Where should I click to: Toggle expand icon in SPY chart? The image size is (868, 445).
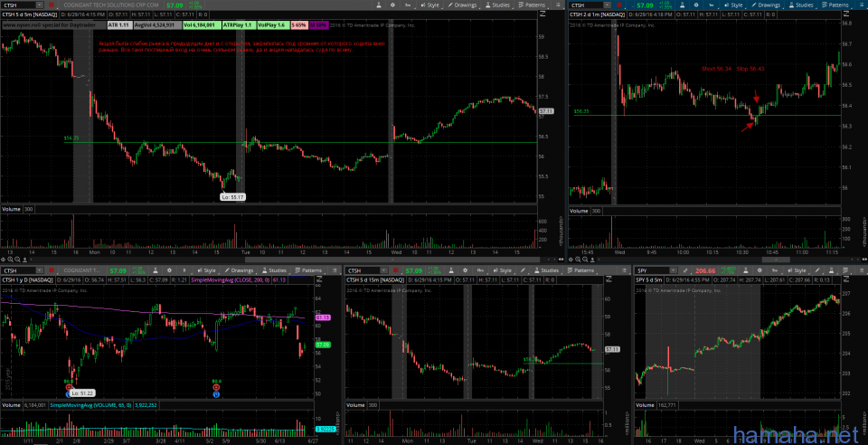[846, 280]
